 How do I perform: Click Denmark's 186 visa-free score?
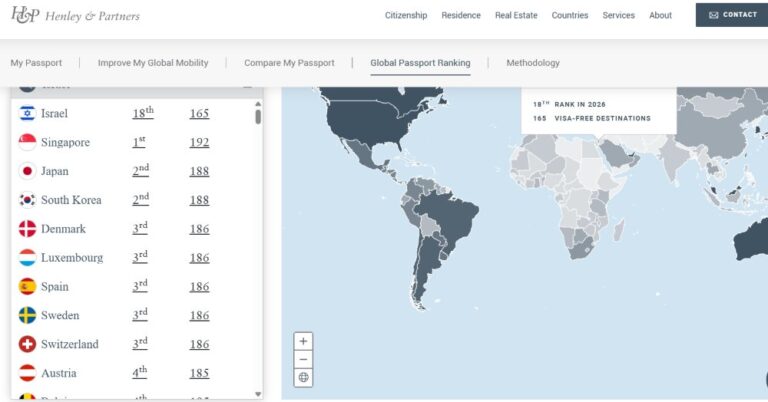pos(199,229)
